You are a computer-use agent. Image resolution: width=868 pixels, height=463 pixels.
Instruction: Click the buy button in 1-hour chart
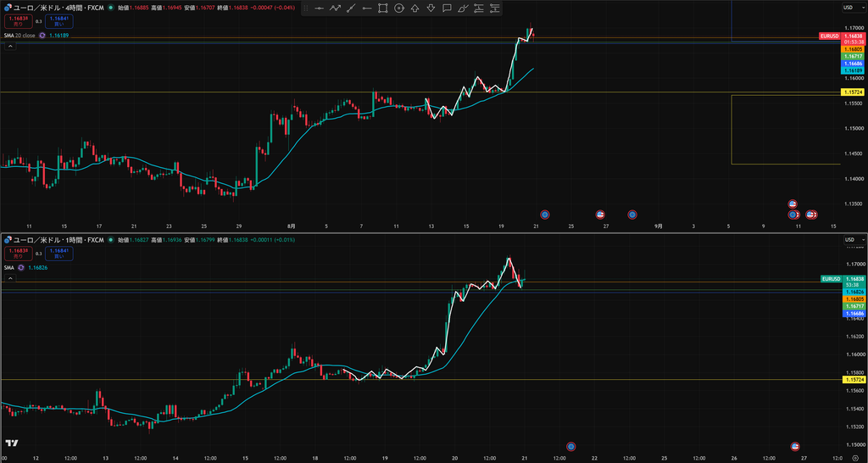pyautogui.click(x=58, y=254)
